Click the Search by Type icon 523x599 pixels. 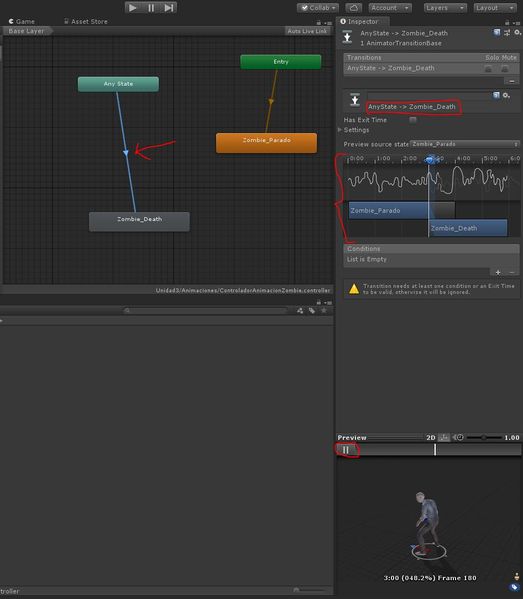pos(300,311)
